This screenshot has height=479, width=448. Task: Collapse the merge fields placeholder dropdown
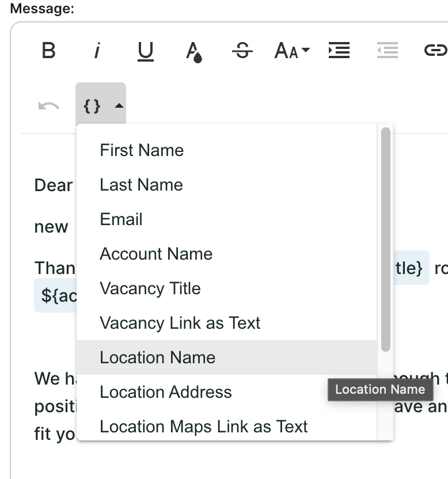(x=101, y=106)
